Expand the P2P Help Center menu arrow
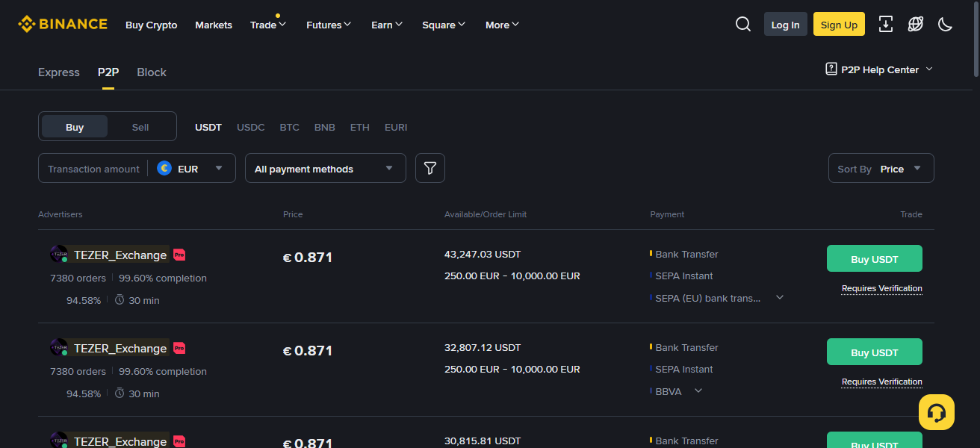The image size is (980, 448). tap(929, 69)
